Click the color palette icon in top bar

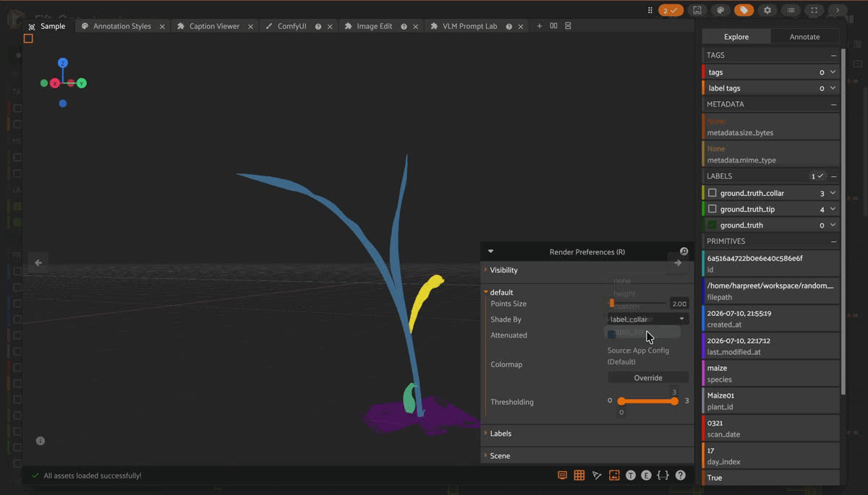(720, 10)
